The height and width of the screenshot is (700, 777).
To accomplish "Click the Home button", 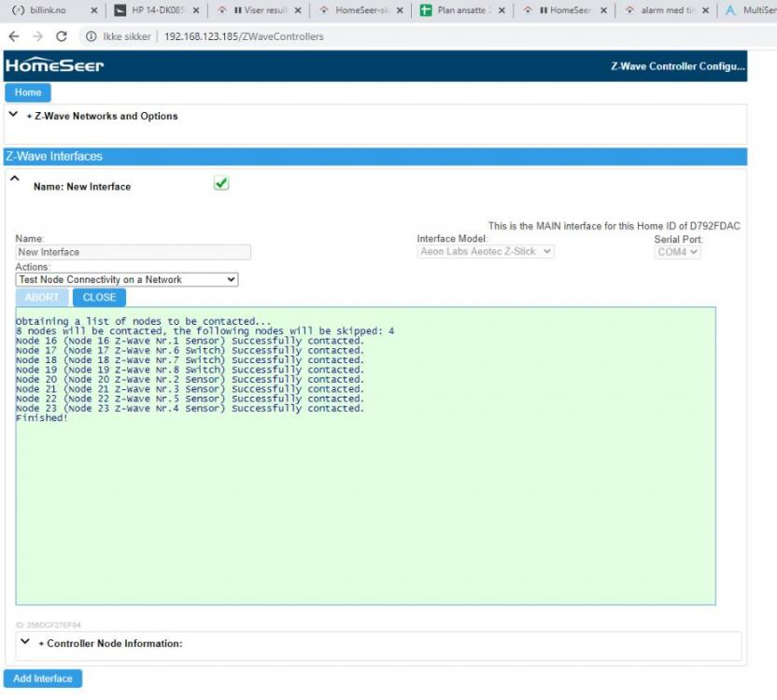I will [x=28, y=92].
